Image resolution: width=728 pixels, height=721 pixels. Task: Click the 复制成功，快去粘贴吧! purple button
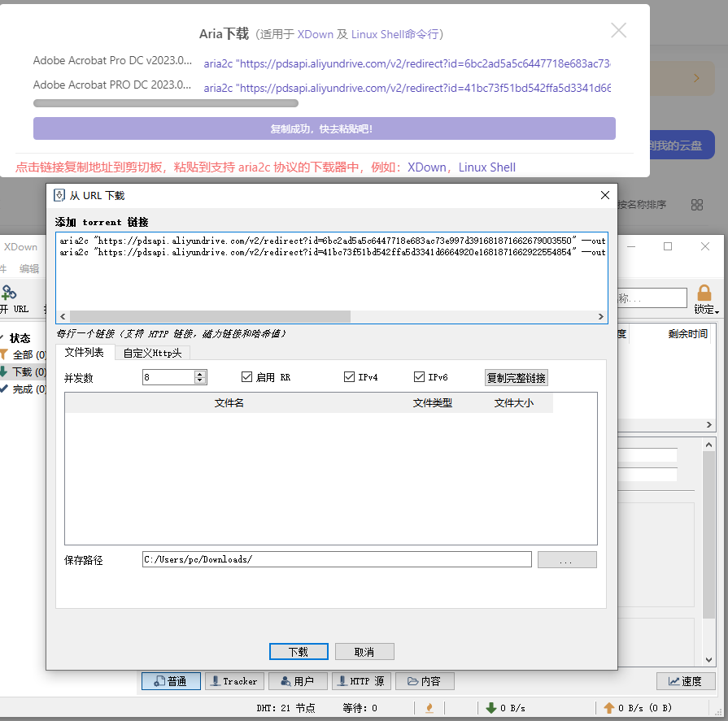pyautogui.click(x=324, y=128)
